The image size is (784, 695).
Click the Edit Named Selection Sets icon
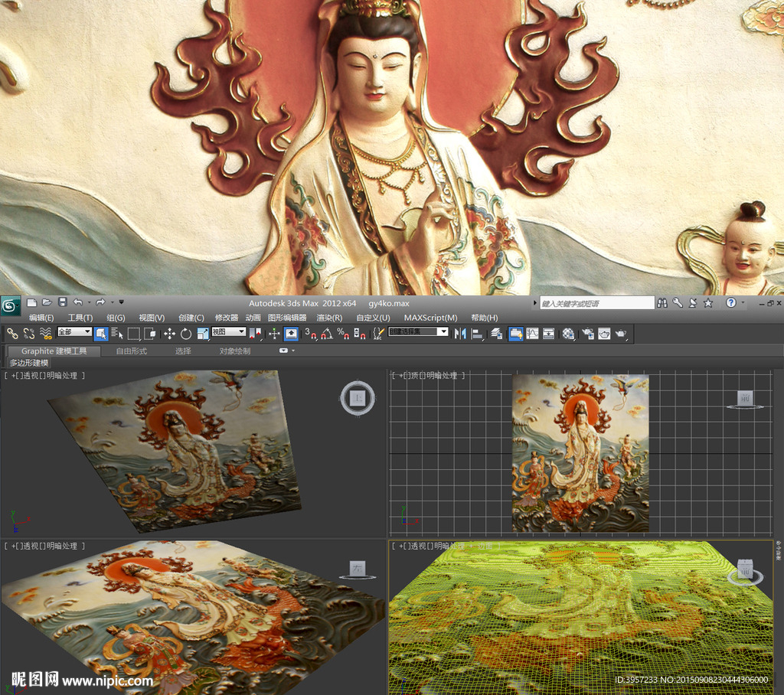[379, 334]
